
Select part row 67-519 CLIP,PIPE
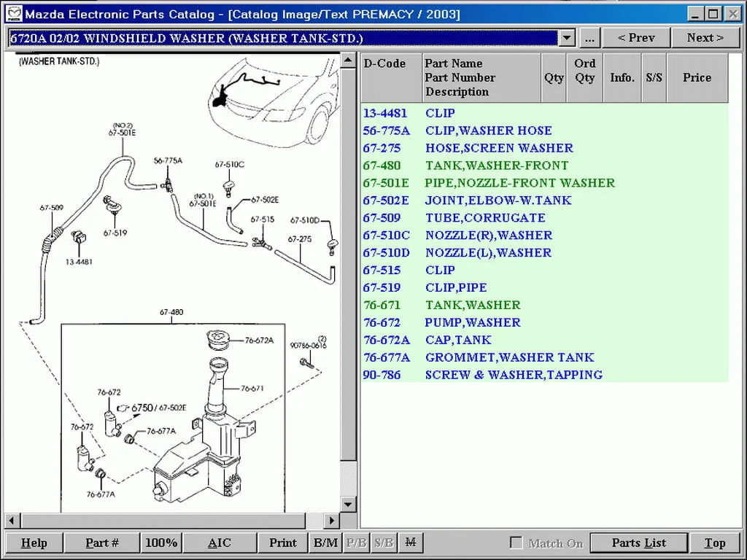544,287
